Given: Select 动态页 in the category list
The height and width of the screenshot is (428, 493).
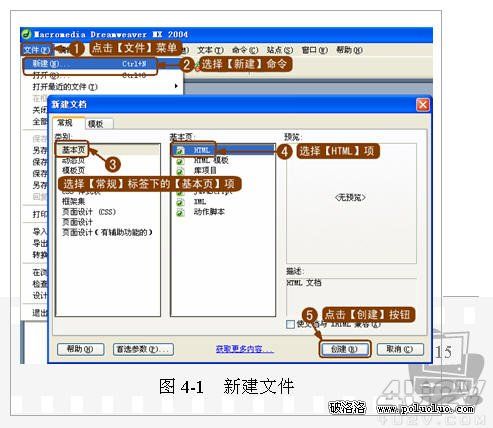Looking at the screenshot, I should coord(73,161).
